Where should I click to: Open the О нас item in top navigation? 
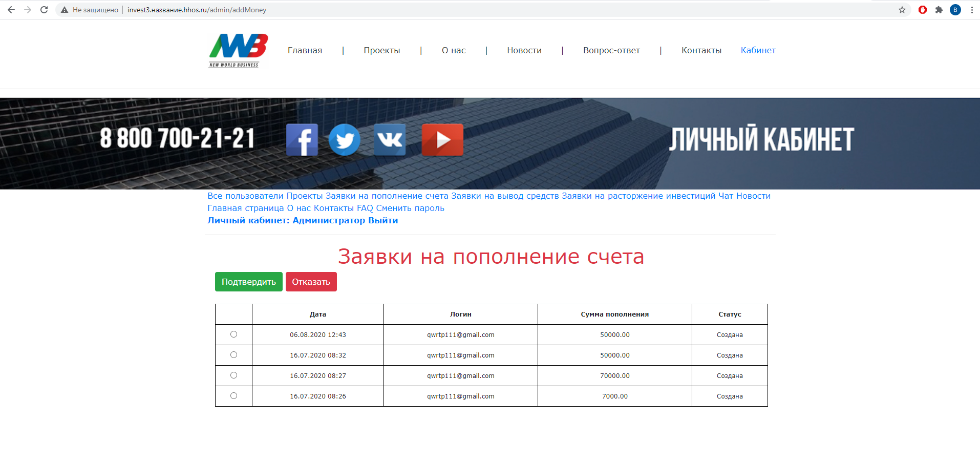coord(454,50)
